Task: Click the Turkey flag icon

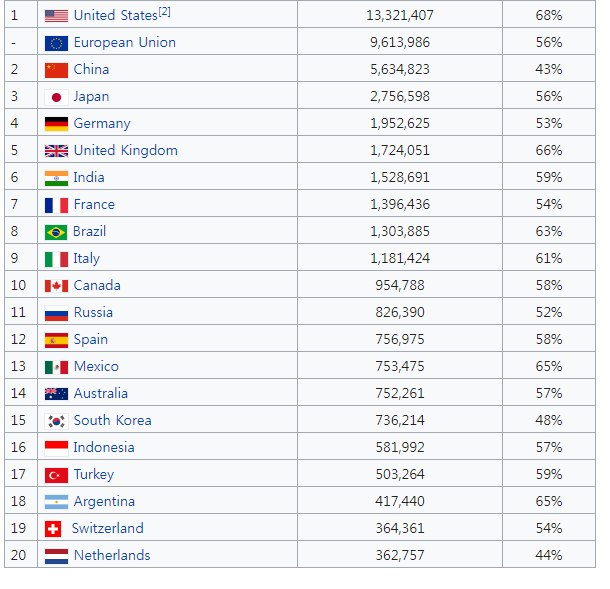Action: (x=56, y=475)
